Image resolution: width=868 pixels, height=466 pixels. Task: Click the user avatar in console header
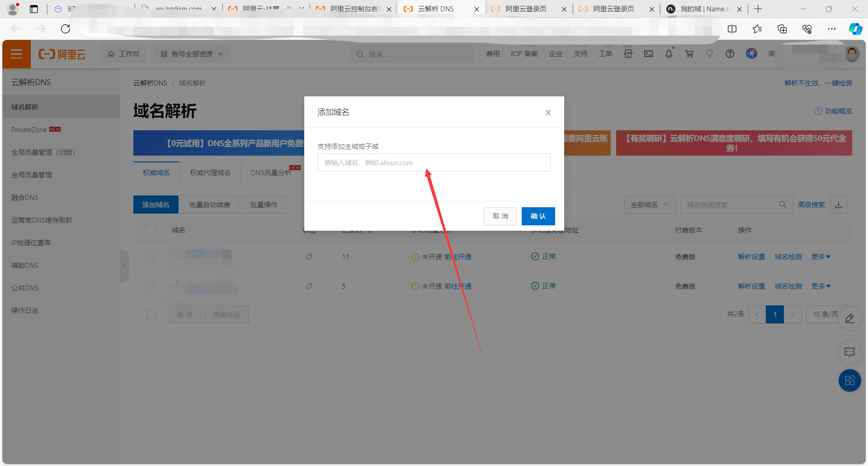tap(852, 54)
